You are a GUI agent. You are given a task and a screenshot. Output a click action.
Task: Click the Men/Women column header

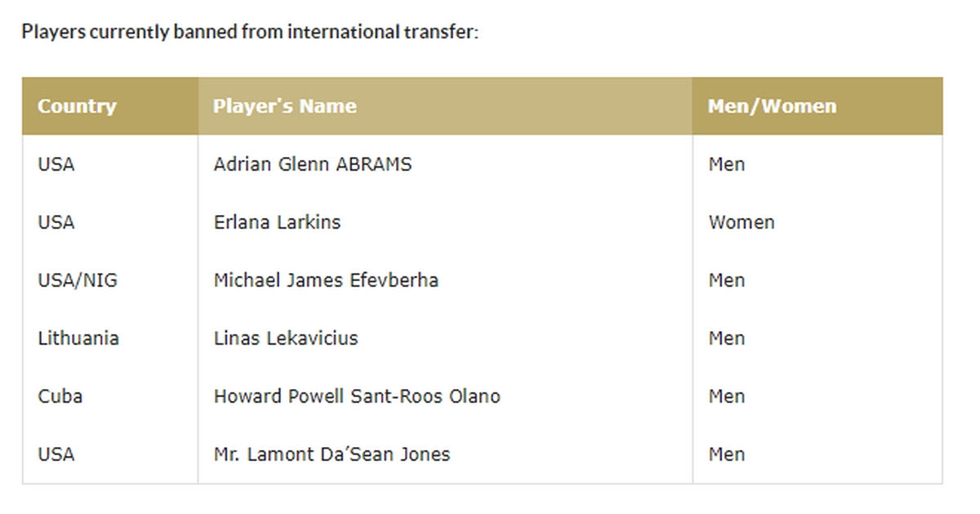772,106
